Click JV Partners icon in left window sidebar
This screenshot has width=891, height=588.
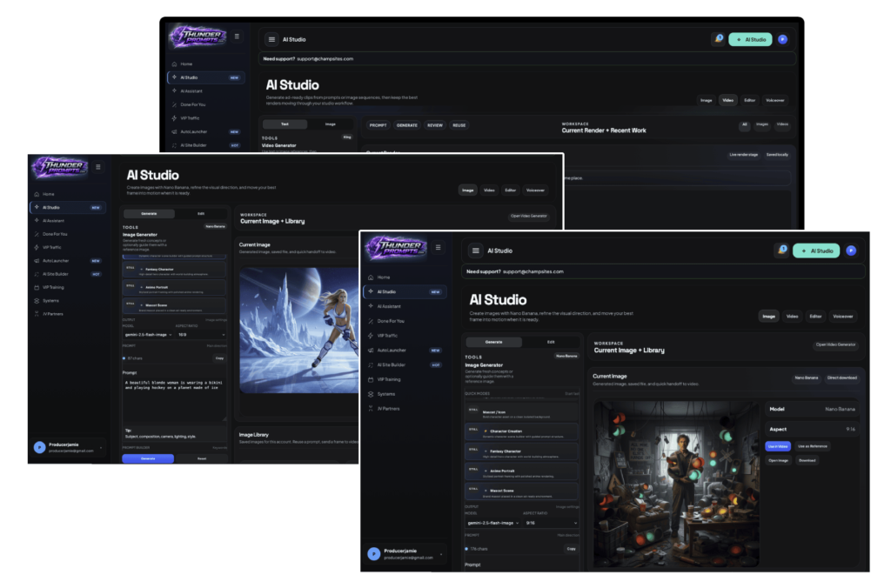tap(37, 314)
